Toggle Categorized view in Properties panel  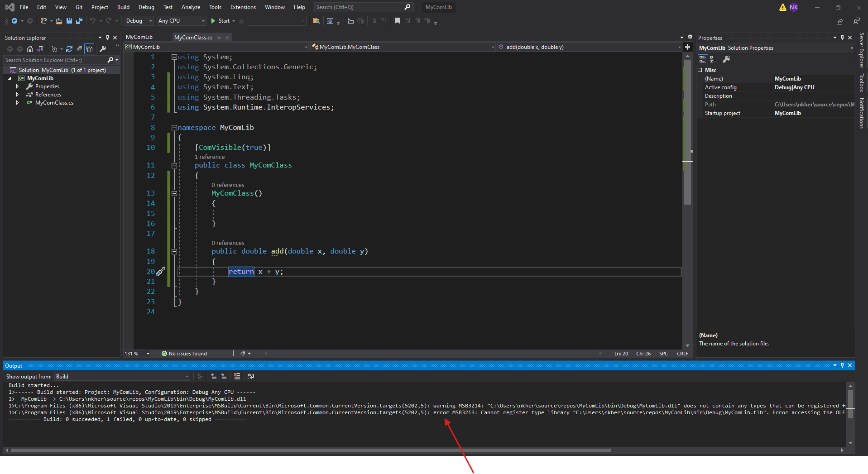pos(703,59)
